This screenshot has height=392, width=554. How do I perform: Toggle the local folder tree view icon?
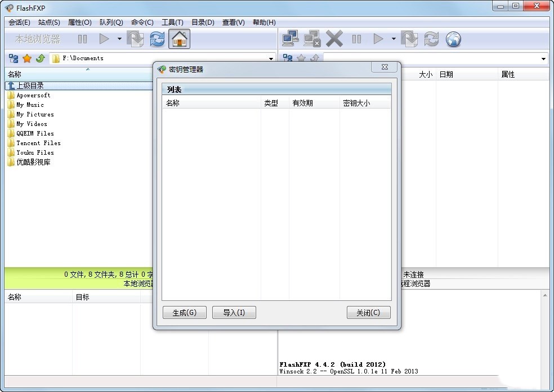coord(12,58)
